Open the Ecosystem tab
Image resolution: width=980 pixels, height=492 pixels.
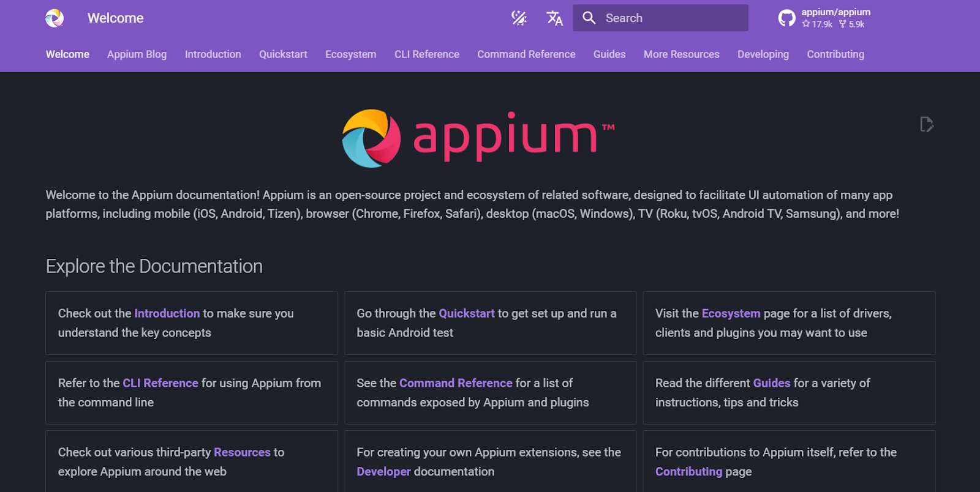click(351, 54)
